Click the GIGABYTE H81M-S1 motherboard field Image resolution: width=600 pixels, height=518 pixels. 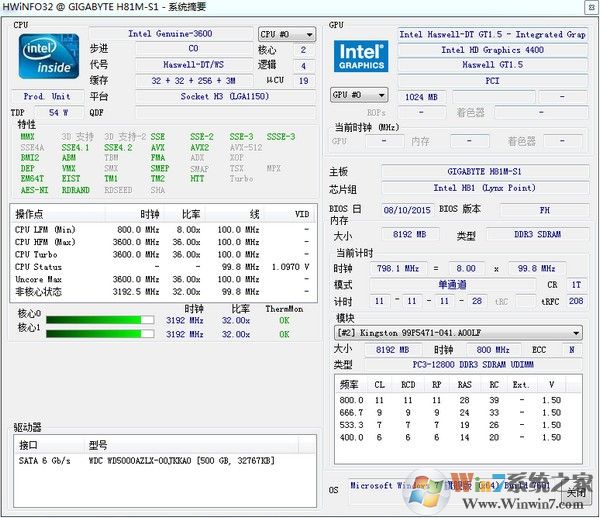pos(485,172)
